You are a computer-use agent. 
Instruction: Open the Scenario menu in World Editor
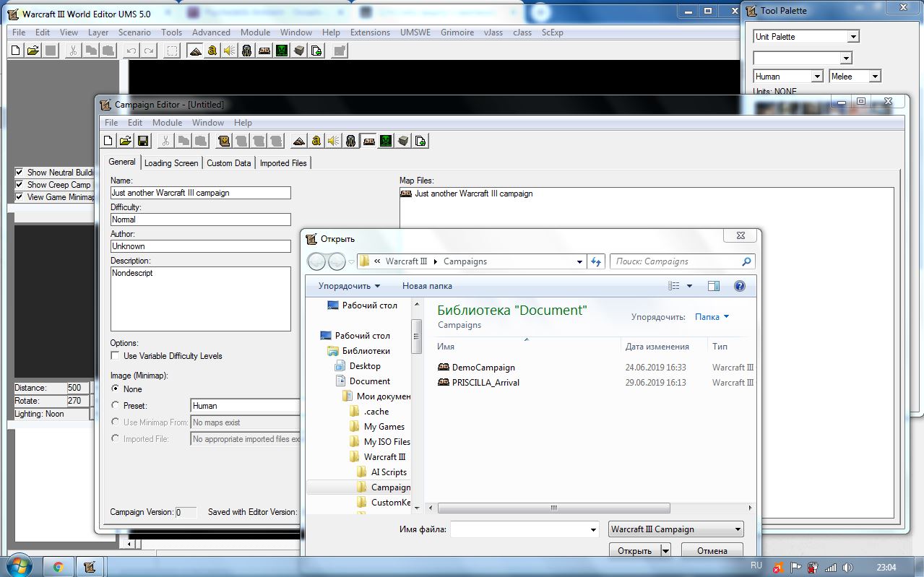[134, 32]
